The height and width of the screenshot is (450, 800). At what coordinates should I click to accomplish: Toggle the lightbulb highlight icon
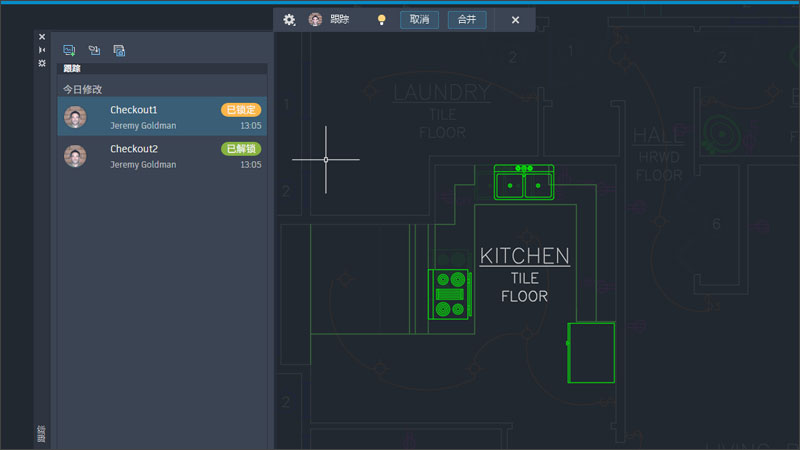(381, 20)
